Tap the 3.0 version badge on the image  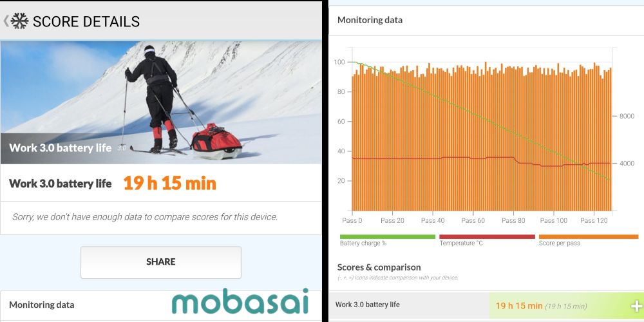point(122,148)
